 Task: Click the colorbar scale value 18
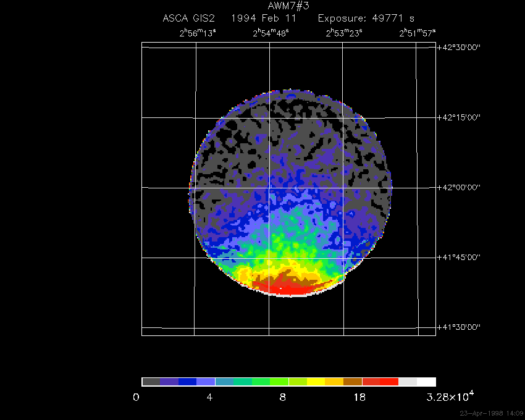click(x=359, y=398)
